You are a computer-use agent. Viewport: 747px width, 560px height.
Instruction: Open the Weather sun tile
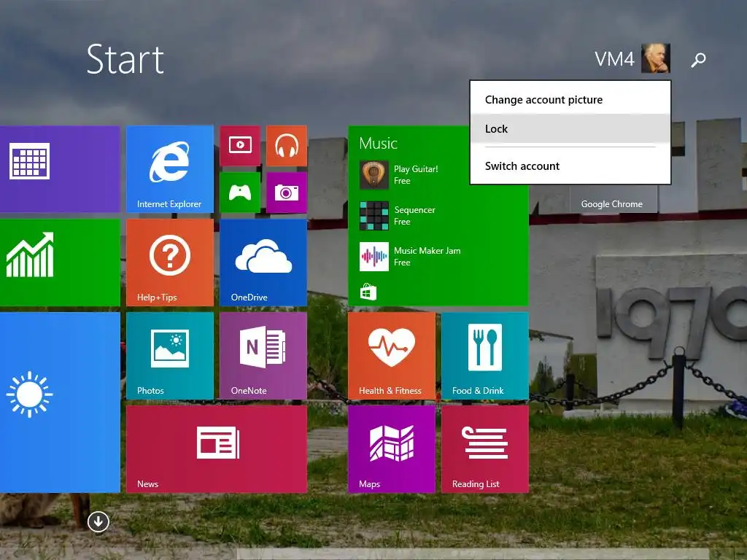60,402
